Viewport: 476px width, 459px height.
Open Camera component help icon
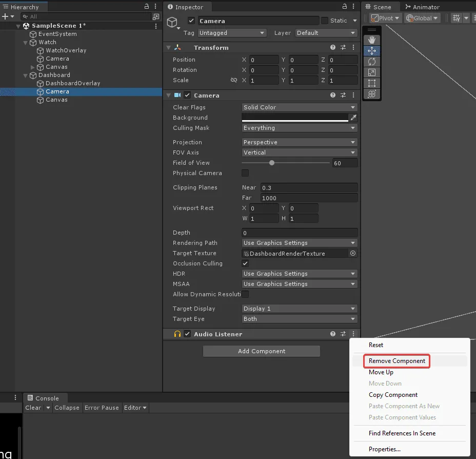[333, 95]
